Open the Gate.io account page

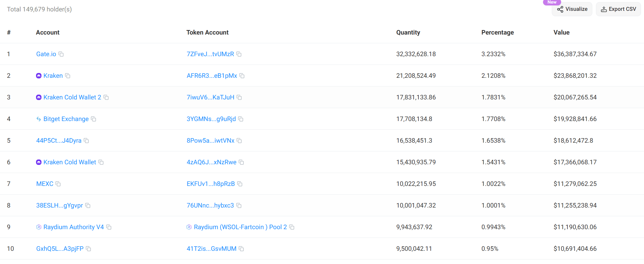point(46,54)
